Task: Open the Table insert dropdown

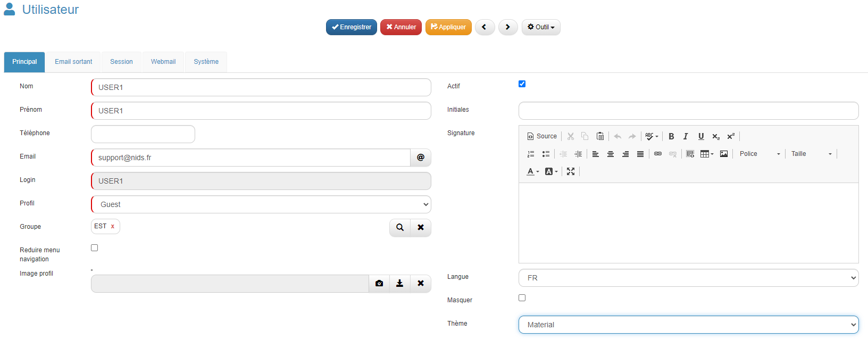Action: [x=707, y=154]
